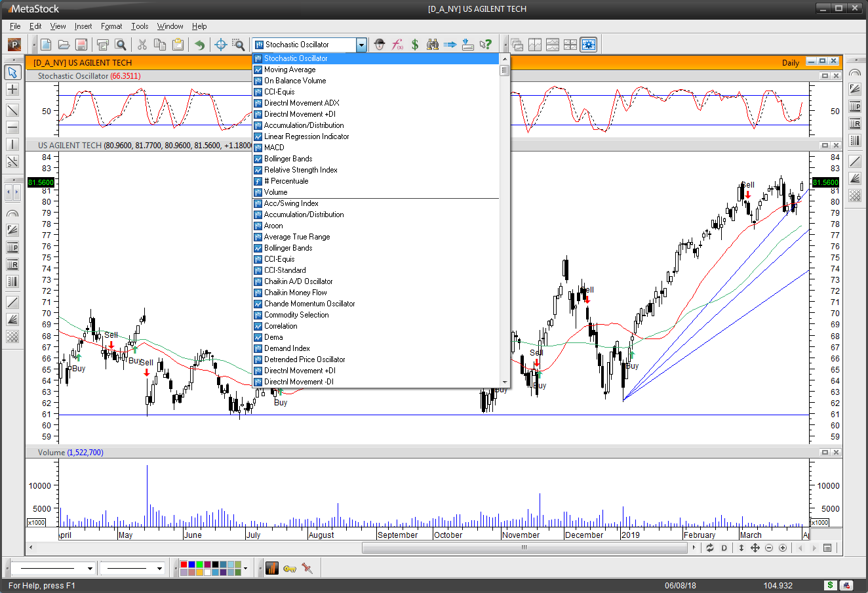Click the blue crosshair target icon
The height and width of the screenshot is (593, 868).
coord(221,45)
